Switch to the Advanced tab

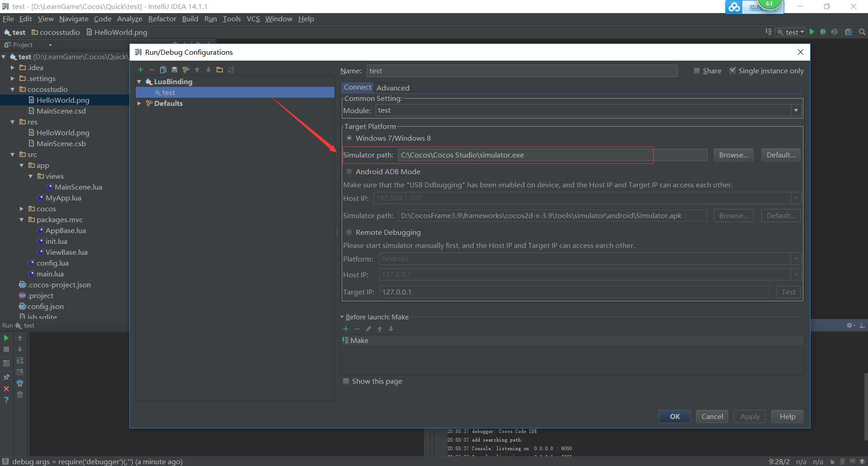click(393, 88)
